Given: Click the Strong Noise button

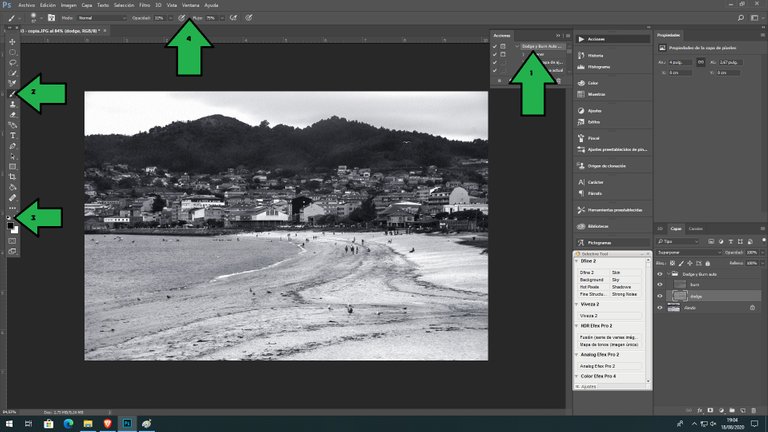Looking at the screenshot, I should [x=625, y=294].
